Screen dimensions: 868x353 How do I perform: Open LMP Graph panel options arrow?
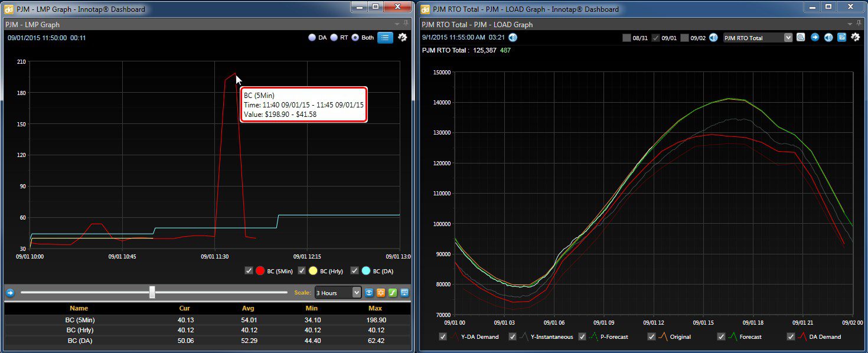click(x=397, y=24)
